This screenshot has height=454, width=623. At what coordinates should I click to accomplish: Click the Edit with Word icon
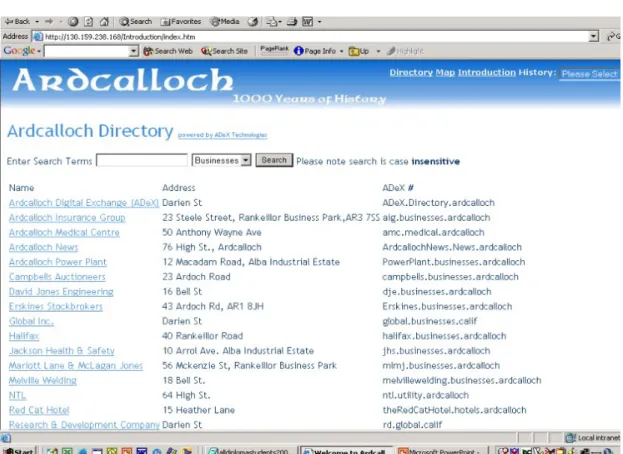(308, 21)
